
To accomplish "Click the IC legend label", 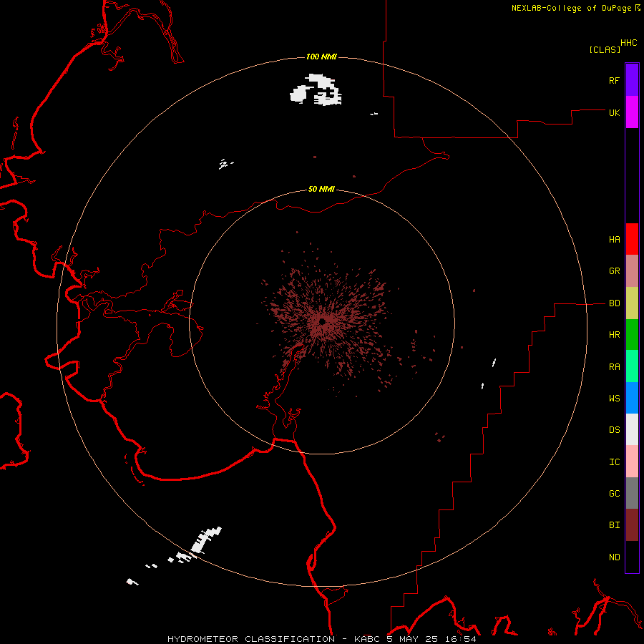I will pyautogui.click(x=614, y=462).
